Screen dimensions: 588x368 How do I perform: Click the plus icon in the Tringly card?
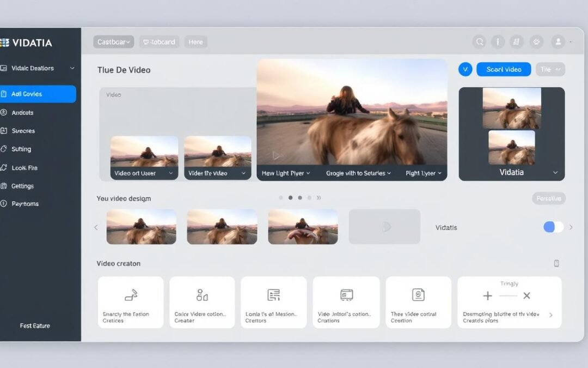(488, 296)
